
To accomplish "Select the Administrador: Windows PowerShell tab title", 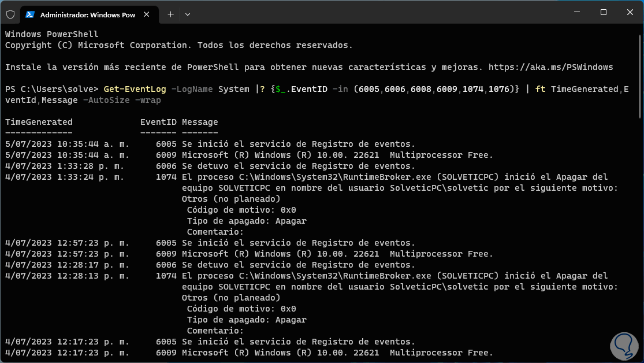I will [x=87, y=14].
